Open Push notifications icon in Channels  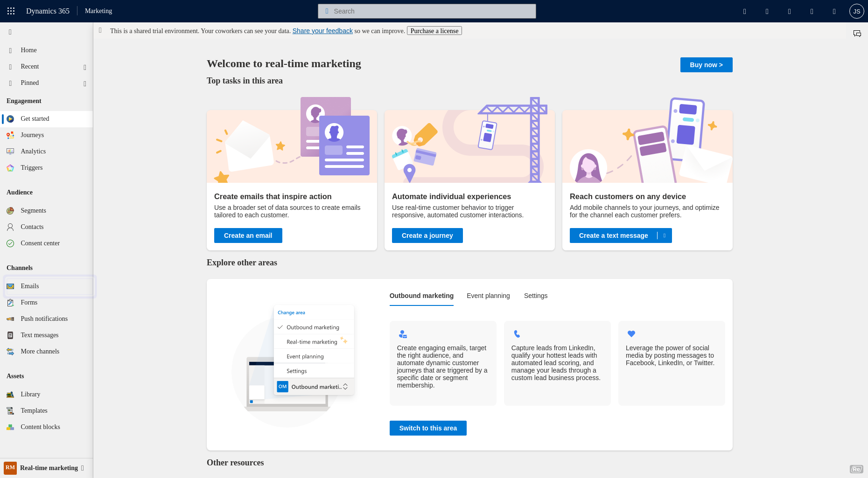[10, 319]
